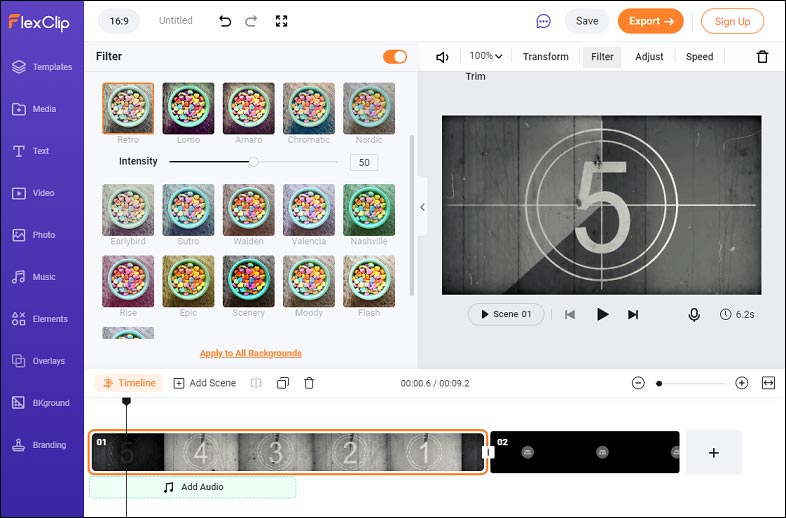Open the Media sidebar section
The height and width of the screenshot is (518, 786).
coord(34,109)
